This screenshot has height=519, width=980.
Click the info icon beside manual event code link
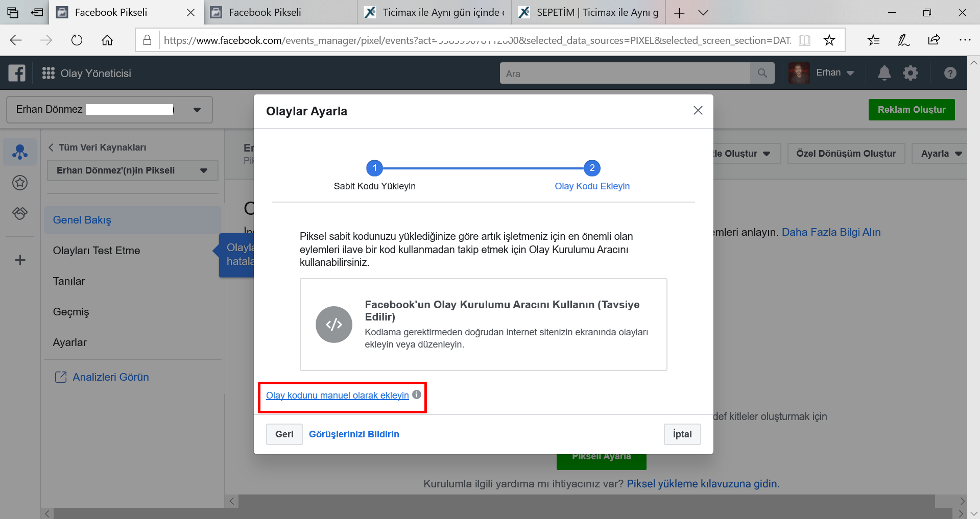pos(417,394)
